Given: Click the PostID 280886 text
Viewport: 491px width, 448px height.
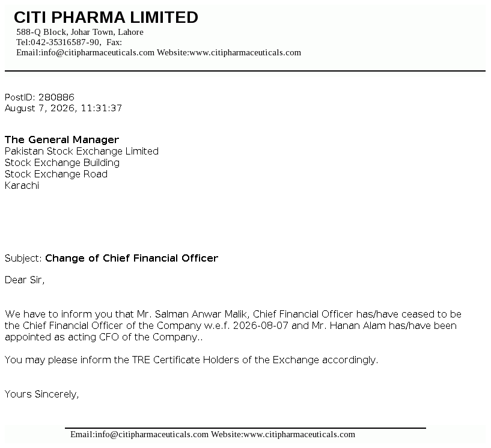Looking at the screenshot, I should (x=40, y=97).
